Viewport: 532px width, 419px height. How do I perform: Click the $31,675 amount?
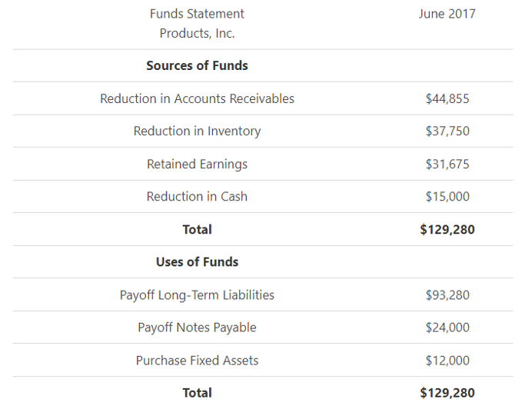point(447,164)
